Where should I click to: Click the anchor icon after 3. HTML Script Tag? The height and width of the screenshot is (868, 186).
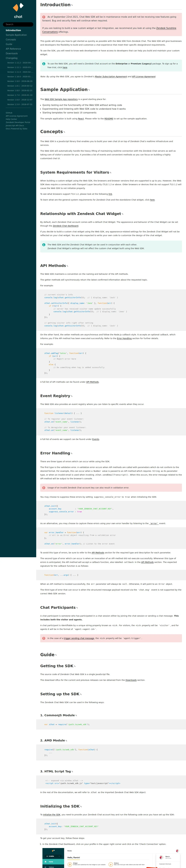(73, 772)
